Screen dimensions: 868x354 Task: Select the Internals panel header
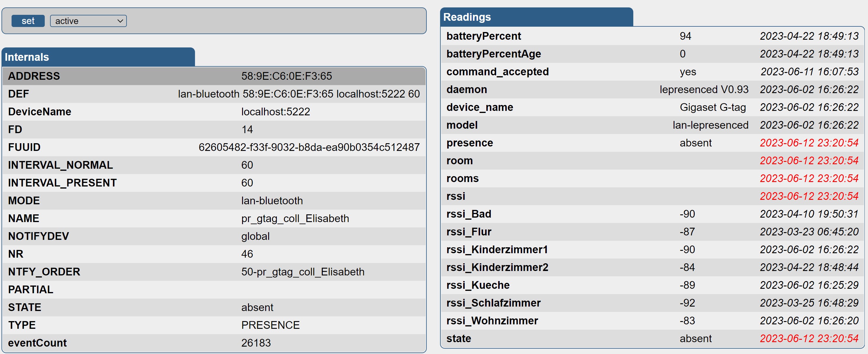click(27, 57)
